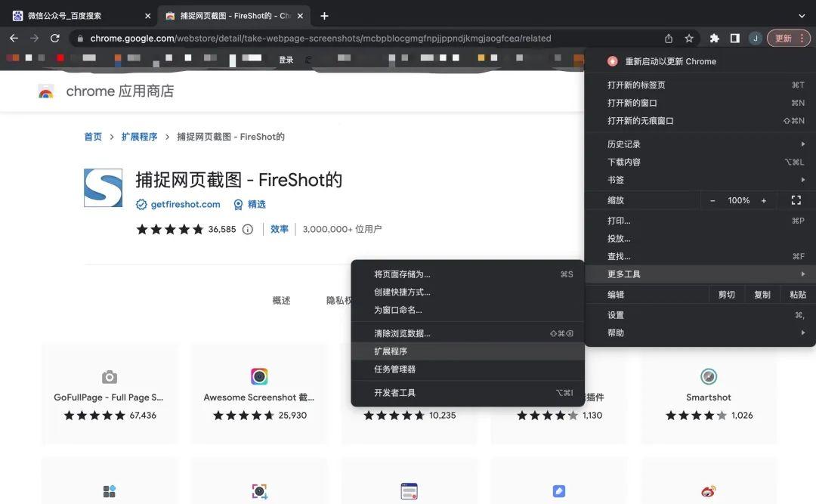The height and width of the screenshot is (504, 816).
Task: Go back with the browser back arrow
Action: pos(14,38)
